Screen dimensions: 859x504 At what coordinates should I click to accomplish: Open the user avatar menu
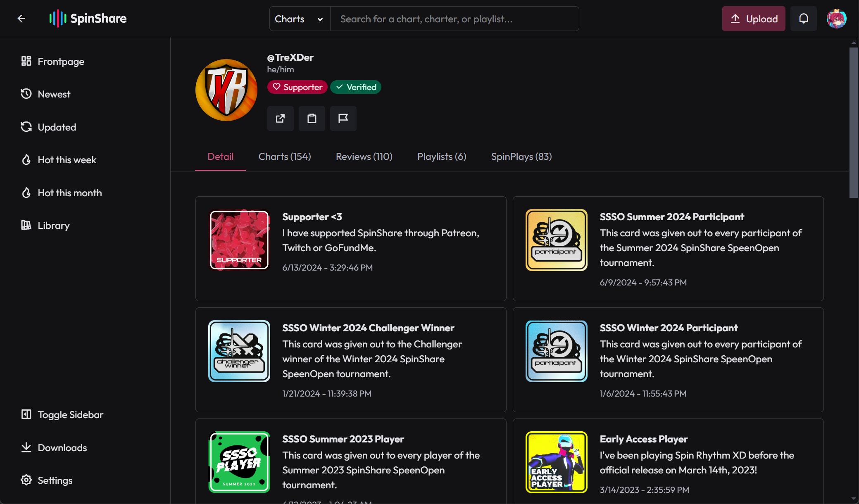836,19
